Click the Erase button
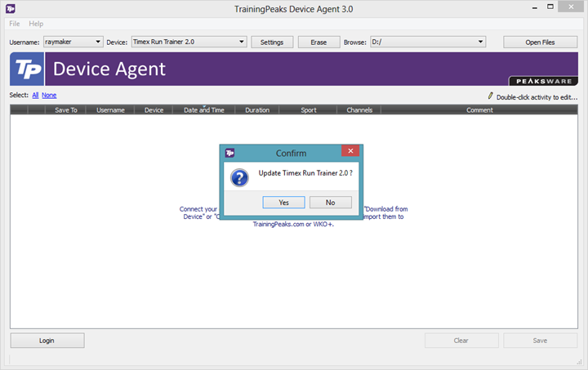The width and height of the screenshot is (588, 370). 318,42
